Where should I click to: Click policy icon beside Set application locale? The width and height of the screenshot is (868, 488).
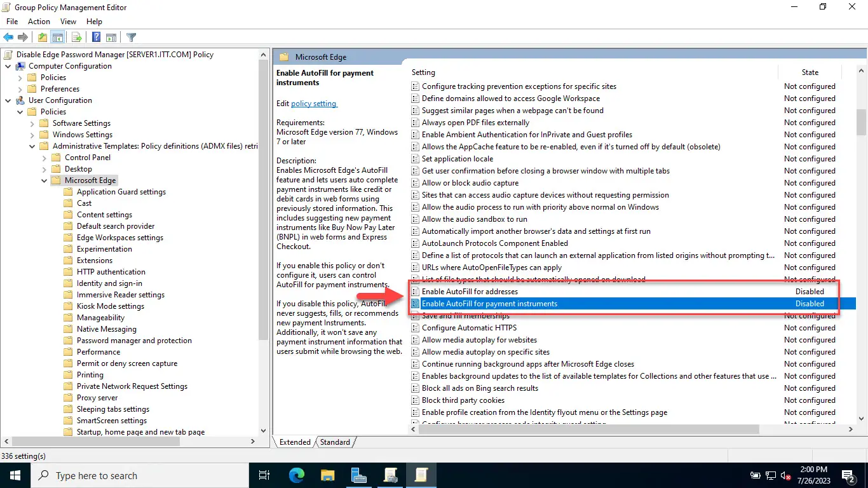pos(416,159)
